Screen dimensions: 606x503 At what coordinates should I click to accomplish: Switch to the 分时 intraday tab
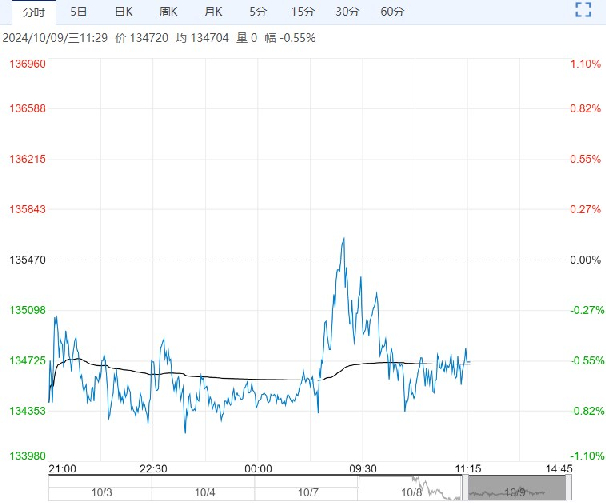coord(34,12)
